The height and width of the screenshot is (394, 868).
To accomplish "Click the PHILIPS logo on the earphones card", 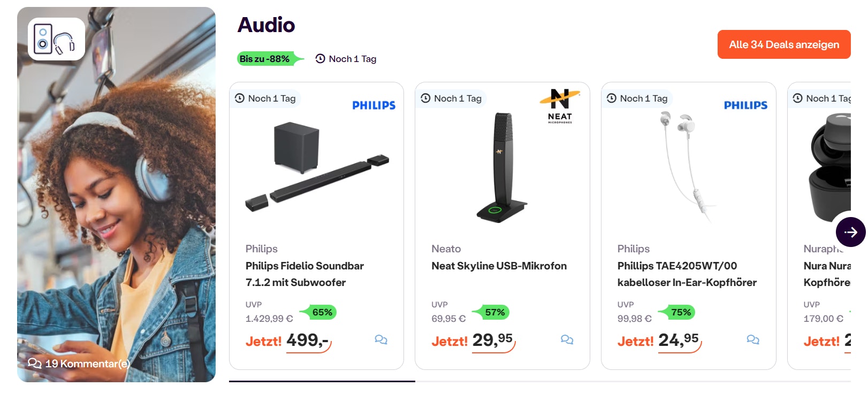I will 746,105.
